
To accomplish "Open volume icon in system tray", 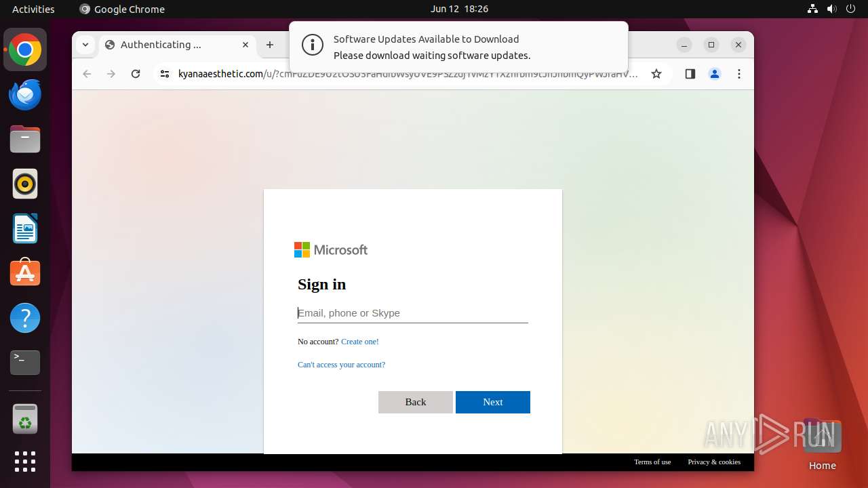I will point(832,9).
